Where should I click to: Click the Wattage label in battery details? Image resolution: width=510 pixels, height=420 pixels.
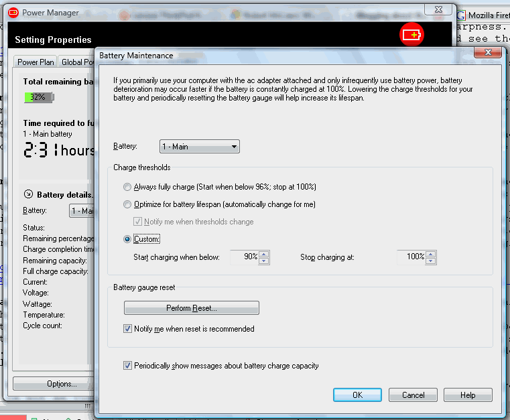[x=37, y=304]
